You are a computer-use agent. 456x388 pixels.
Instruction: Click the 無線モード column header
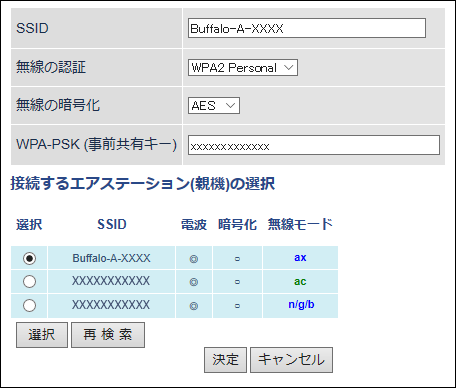[x=300, y=224]
